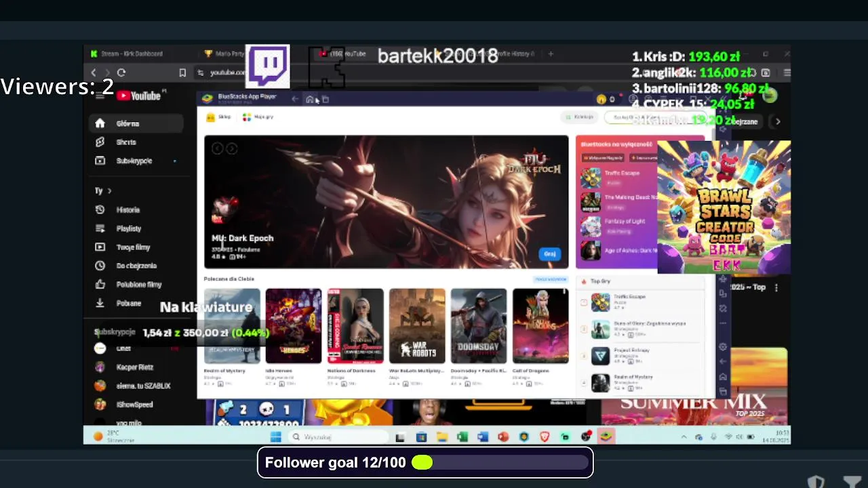Open the Windows Start menu
The height and width of the screenshot is (488, 868).
pyautogui.click(x=275, y=437)
